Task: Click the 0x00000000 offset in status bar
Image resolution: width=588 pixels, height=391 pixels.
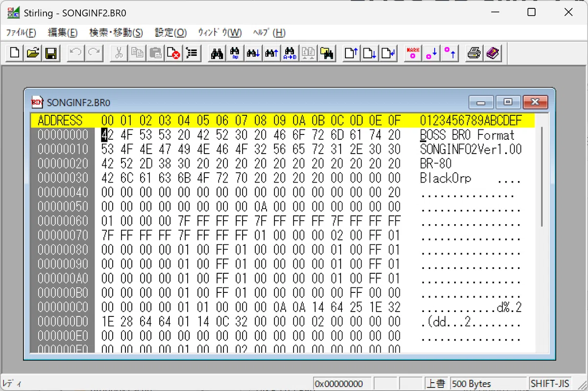Action: (x=343, y=384)
